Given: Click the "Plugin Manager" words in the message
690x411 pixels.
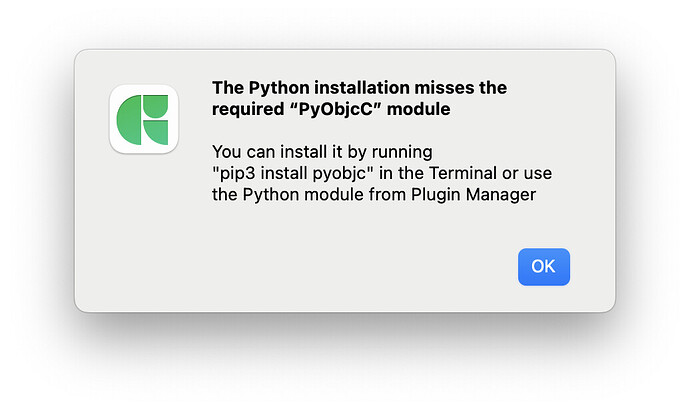Looking at the screenshot, I should click(473, 194).
